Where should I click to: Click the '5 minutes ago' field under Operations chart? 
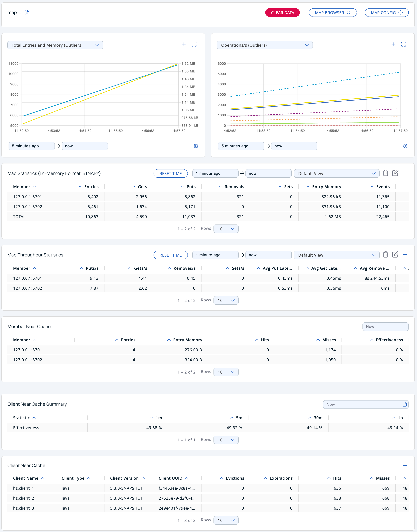241,146
